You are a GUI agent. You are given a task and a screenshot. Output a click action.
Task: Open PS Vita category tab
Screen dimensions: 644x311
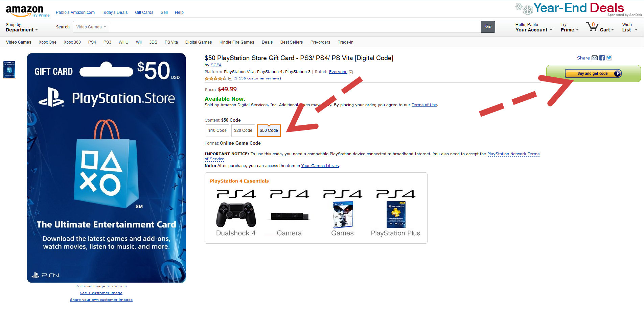coord(171,42)
